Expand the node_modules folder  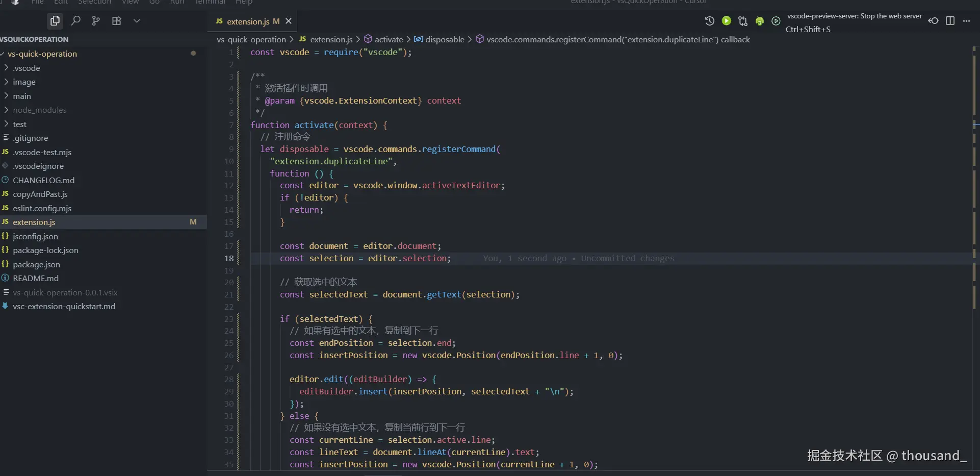pyautogui.click(x=104, y=110)
